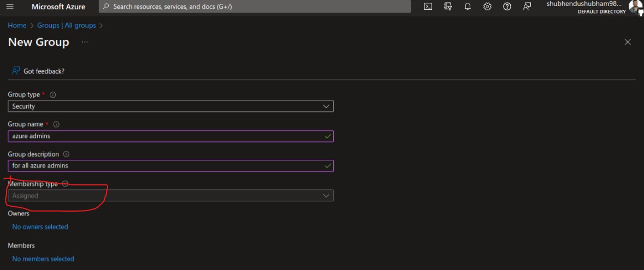This screenshot has height=270, width=644.
Task: Expand the Membership type Assigned dropdown
Action: click(170, 196)
